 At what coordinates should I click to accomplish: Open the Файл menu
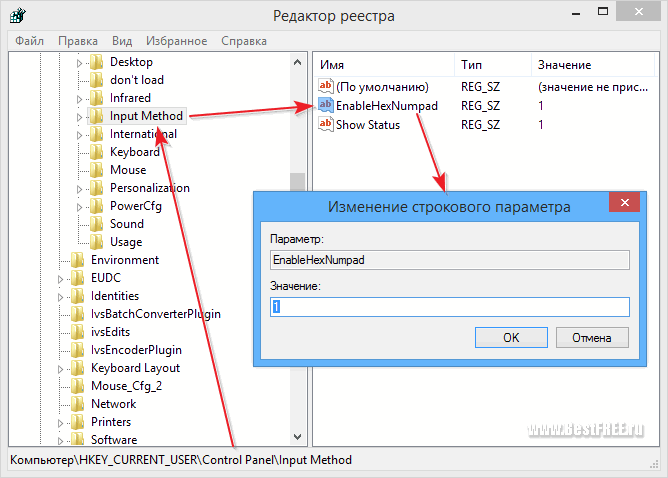(29, 41)
